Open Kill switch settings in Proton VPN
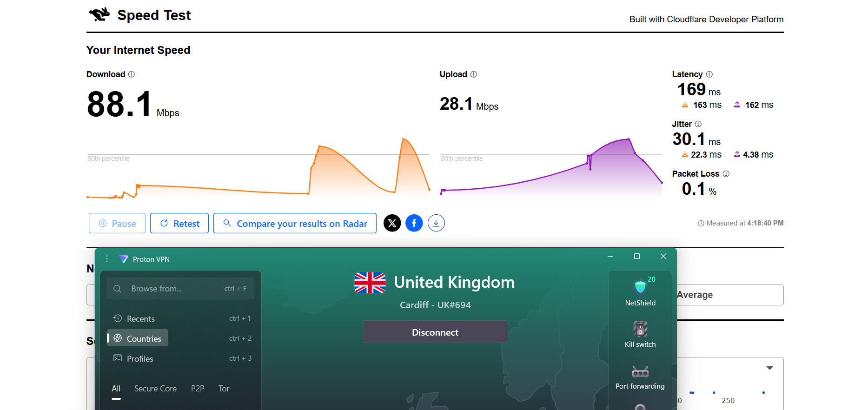 point(640,334)
